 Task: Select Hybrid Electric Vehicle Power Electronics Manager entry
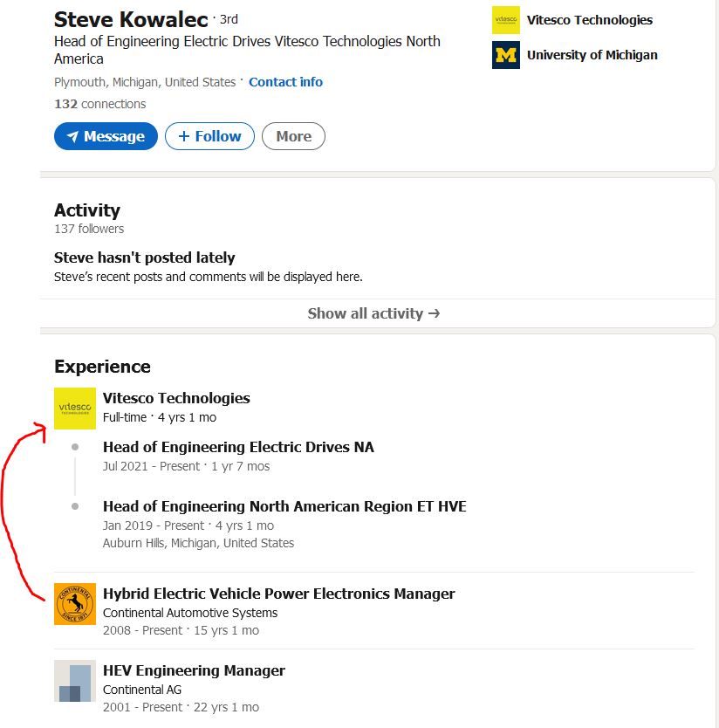[x=279, y=594]
